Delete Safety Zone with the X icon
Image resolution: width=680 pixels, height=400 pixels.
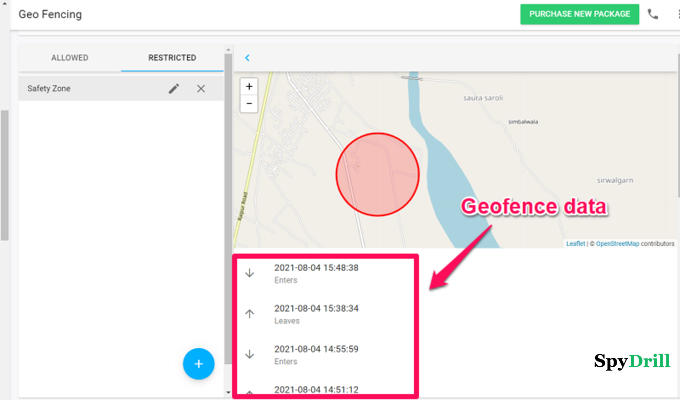tap(201, 89)
